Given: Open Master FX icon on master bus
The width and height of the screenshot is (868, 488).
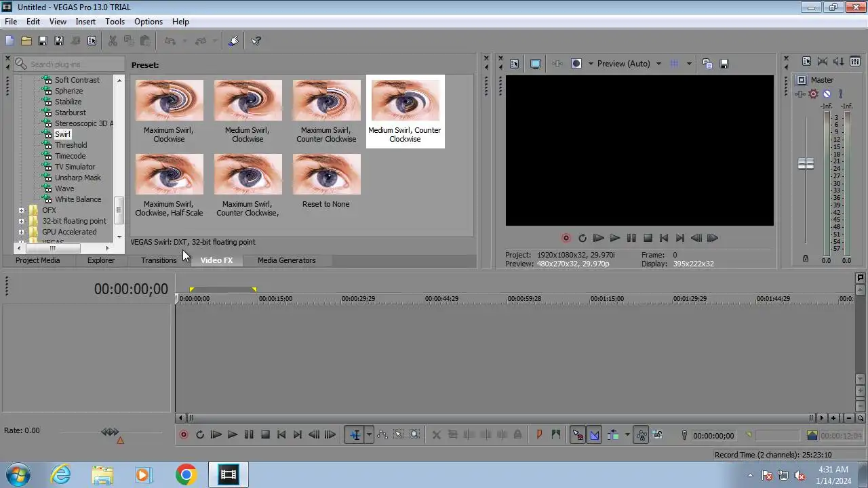Looking at the screenshot, I should (x=802, y=94).
